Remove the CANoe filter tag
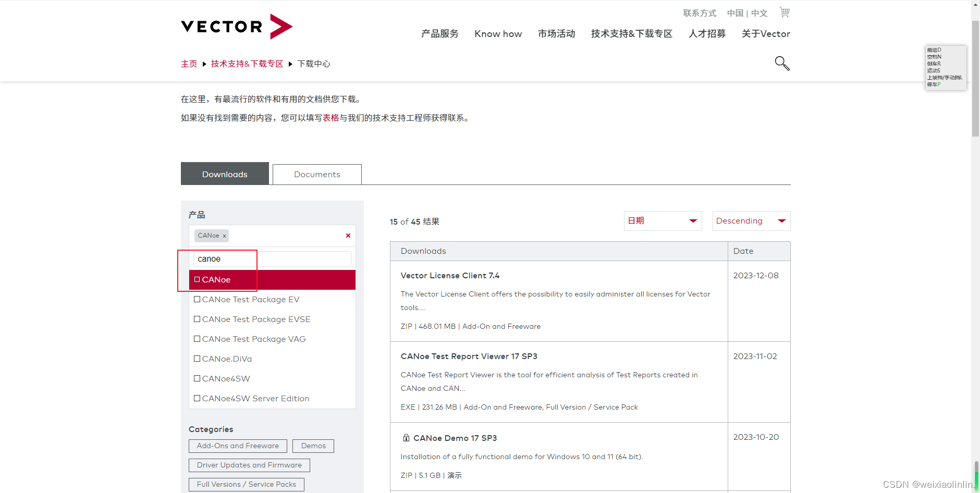The width and height of the screenshot is (980, 493). pyautogui.click(x=225, y=236)
